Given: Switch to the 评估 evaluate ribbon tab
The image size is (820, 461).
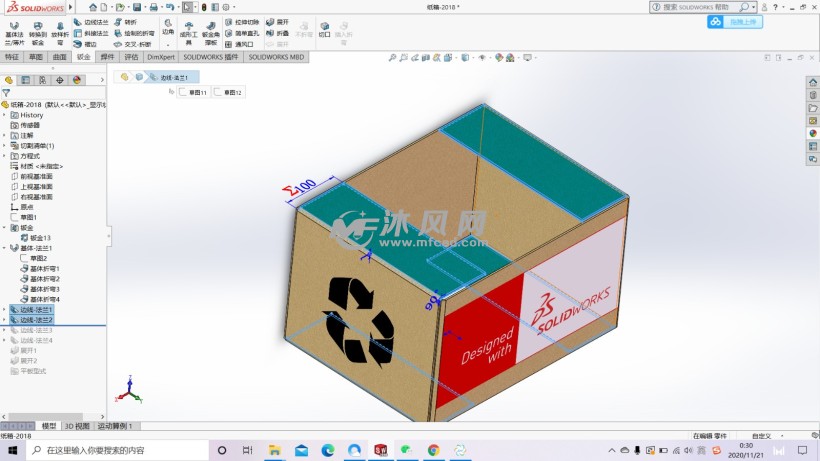Looking at the screenshot, I should point(131,57).
